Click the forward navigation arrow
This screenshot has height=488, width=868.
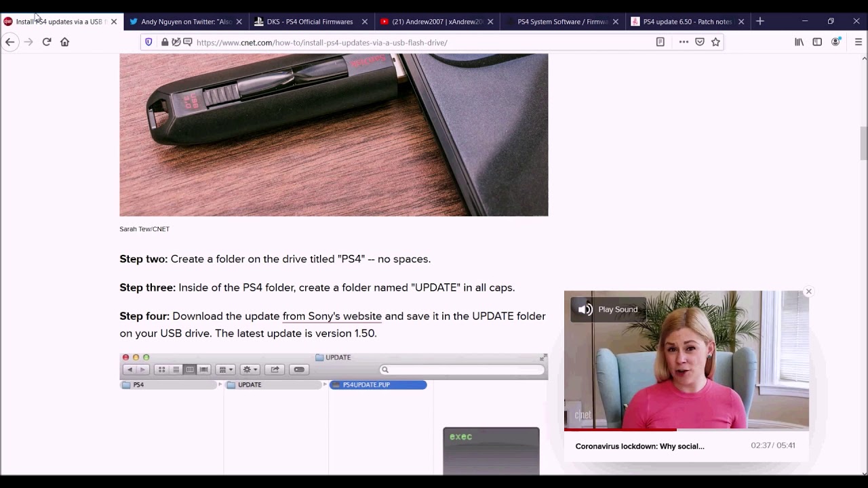[28, 42]
